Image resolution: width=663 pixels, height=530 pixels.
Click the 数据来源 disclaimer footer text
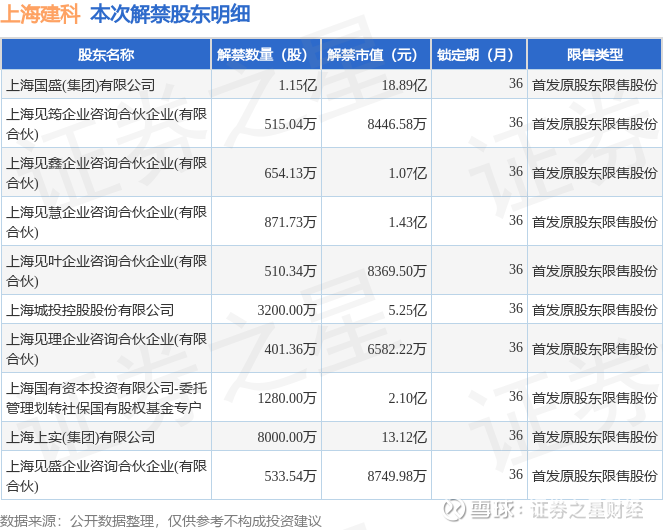161,521
